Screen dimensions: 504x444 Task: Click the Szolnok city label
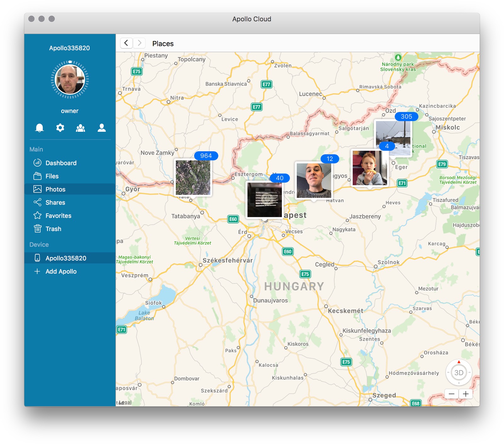[x=389, y=262]
